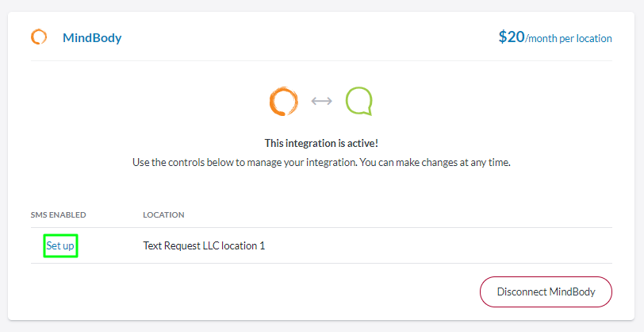Click the $20 price amount
Viewport: 644px width, 332px height.
tap(512, 37)
